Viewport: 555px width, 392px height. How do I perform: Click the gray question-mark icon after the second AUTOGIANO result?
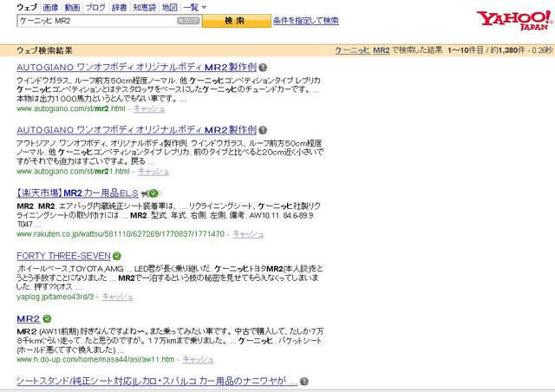tap(263, 130)
